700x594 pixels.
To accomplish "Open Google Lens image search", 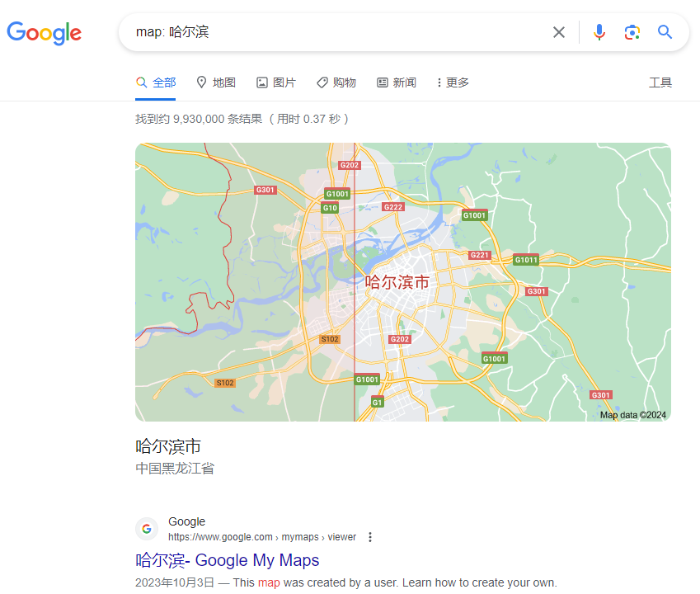I will [x=632, y=32].
